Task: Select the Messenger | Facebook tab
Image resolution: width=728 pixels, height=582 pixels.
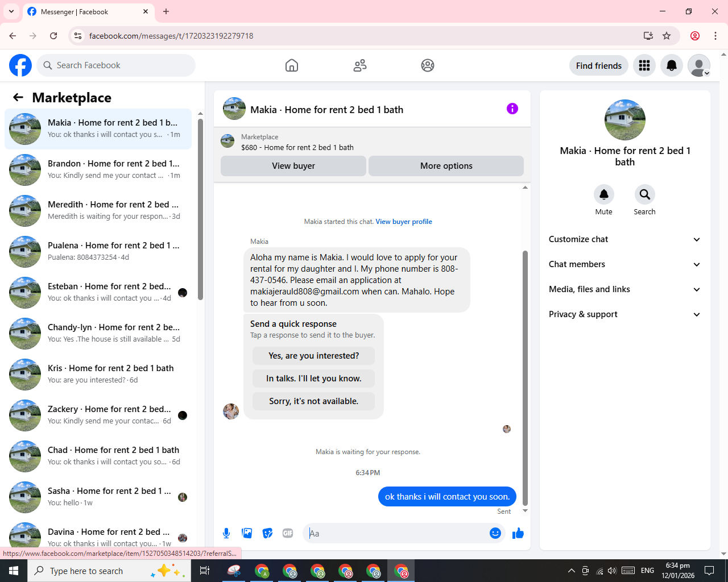Action: pyautogui.click(x=88, y=11)
